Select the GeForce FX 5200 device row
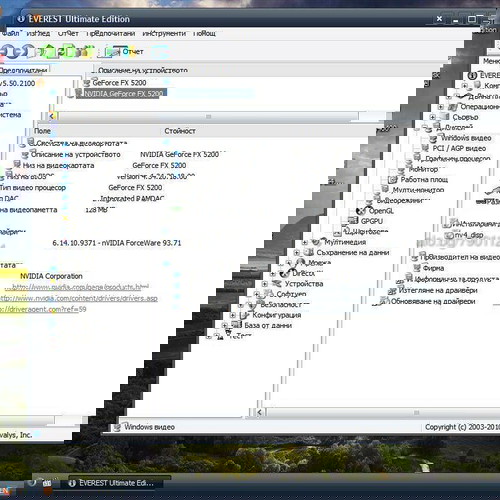500x500 pixels. pyautogui.click(x=119, y=83)
